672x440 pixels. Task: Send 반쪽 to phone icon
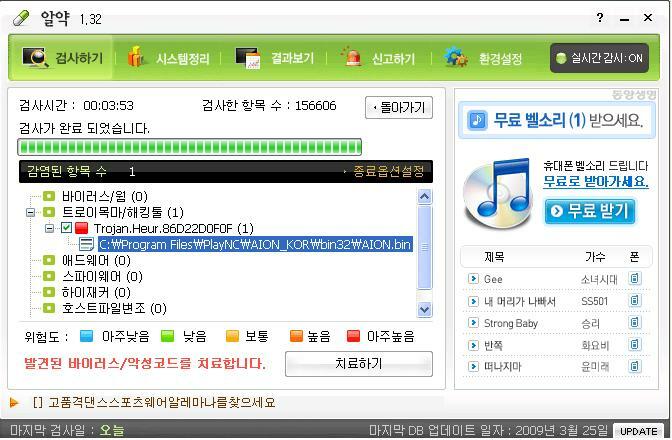coord(635,344)
